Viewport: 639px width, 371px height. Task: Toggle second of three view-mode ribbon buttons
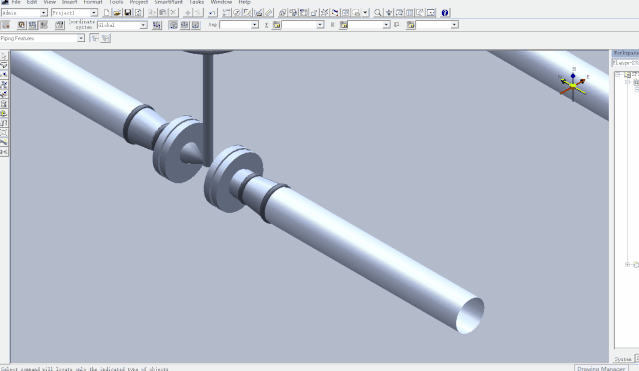(x=185, y=25)
